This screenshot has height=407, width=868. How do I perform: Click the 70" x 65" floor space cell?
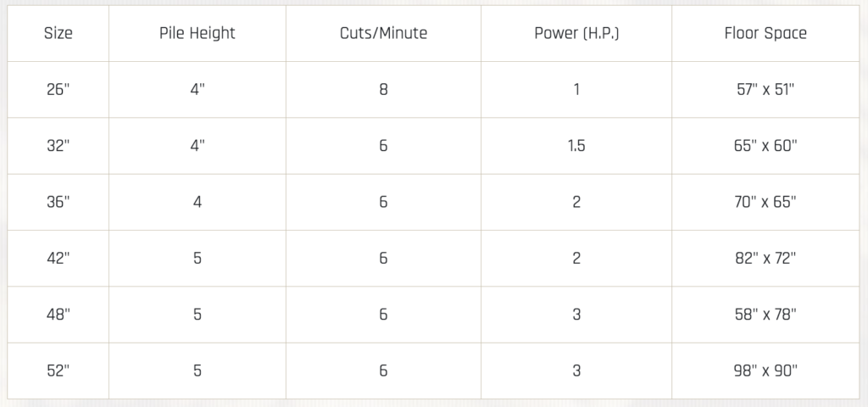pos(765,202)
